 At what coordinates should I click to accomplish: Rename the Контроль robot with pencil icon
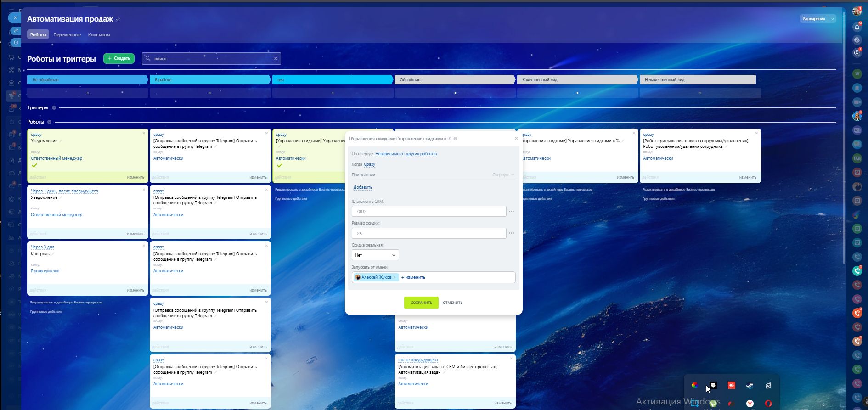pos(53,254)
